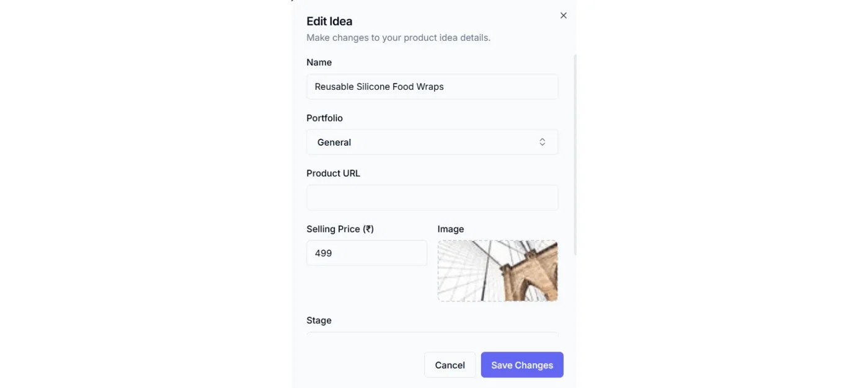Click the dialog's vertical scrollbar
The image size is (868, 388).
coord(575,155)
